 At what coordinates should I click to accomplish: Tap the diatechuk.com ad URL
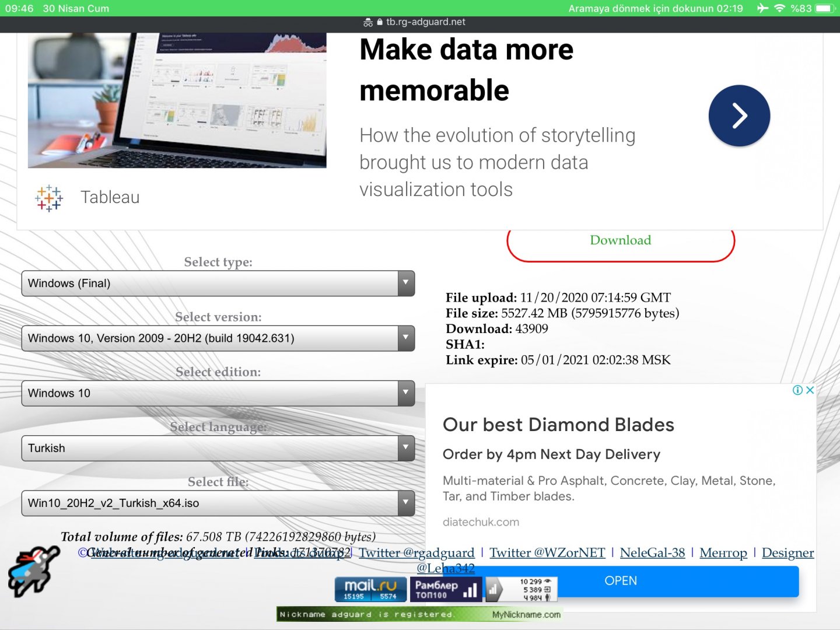[x=481, y=522]
